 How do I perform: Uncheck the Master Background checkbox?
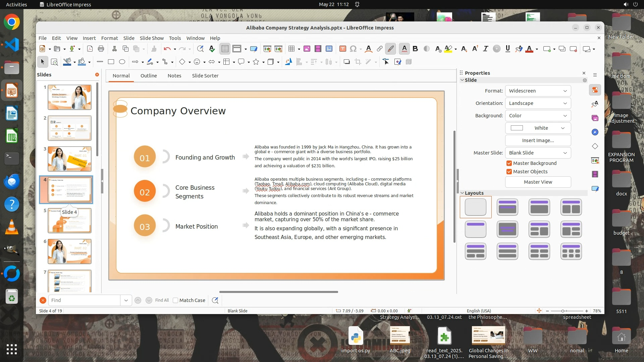point(509,163)
